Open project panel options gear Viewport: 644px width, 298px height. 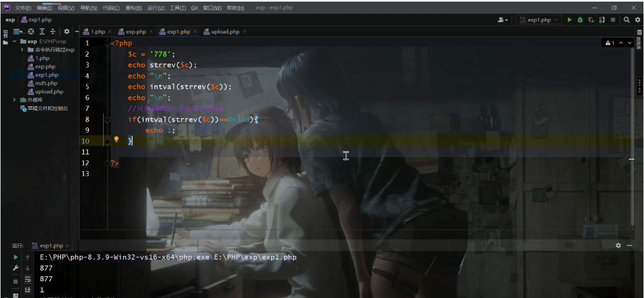[x=66, y=32]
